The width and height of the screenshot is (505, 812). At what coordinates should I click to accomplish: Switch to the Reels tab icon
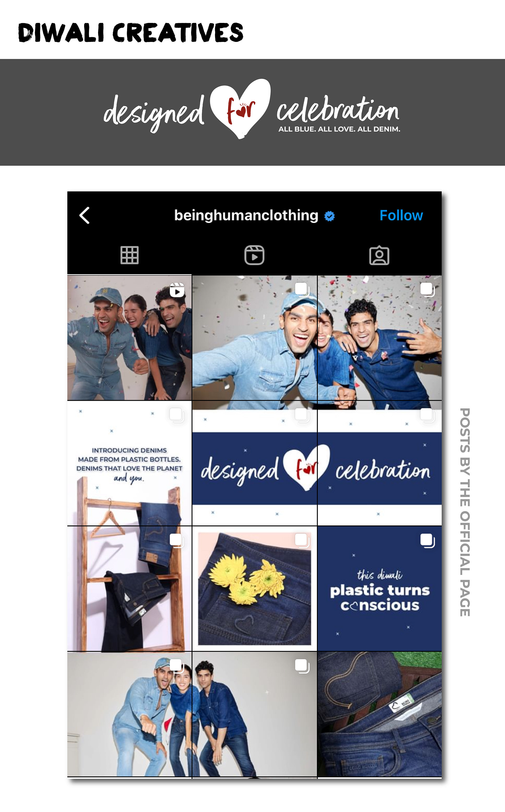click(x=254, y=255)
